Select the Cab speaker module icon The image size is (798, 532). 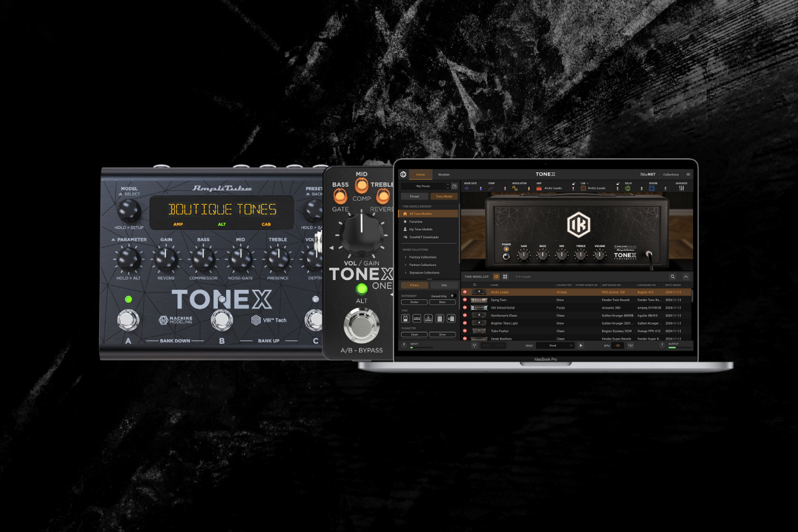click(583, 188)
